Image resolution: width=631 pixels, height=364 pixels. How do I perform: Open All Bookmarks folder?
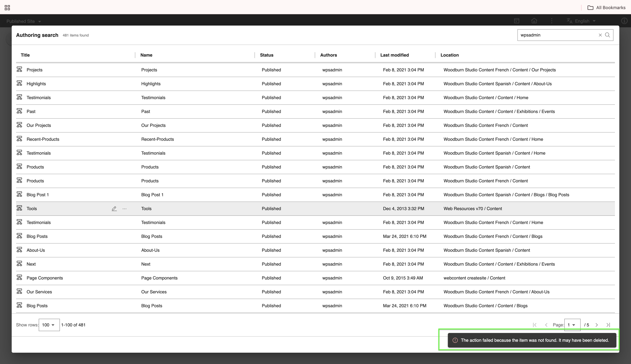[x=606, y=7]
